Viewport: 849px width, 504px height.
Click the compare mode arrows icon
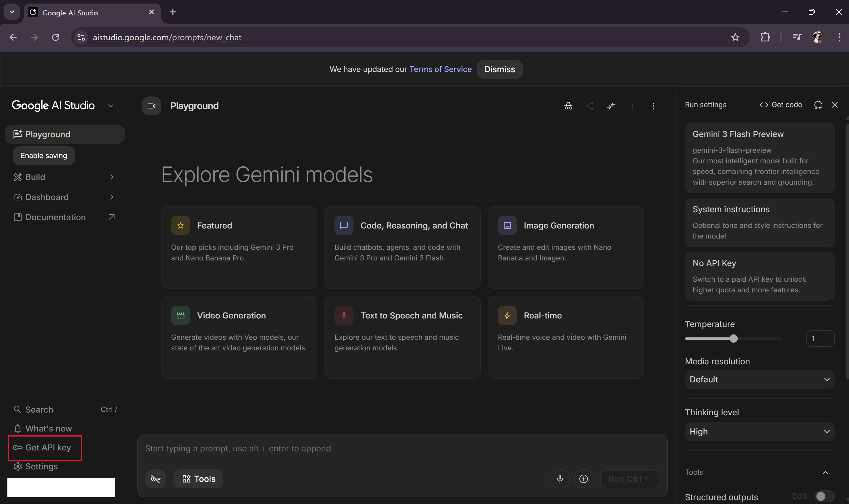pos(611,106)
